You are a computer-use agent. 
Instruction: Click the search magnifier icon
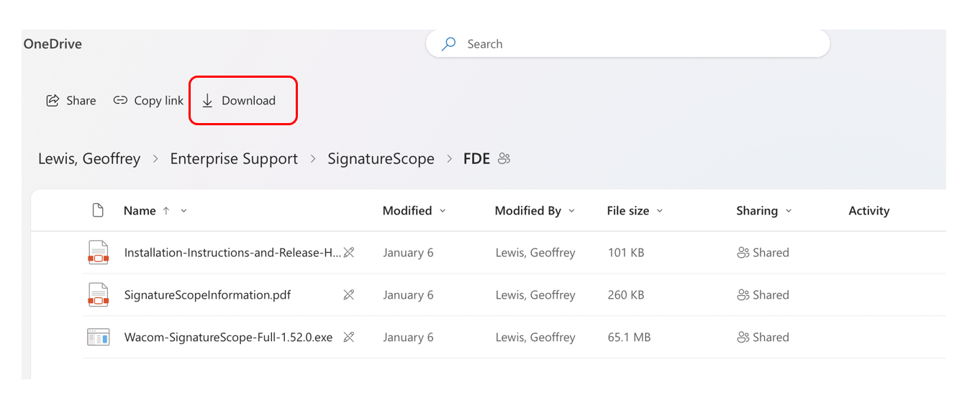click(448, 44)
